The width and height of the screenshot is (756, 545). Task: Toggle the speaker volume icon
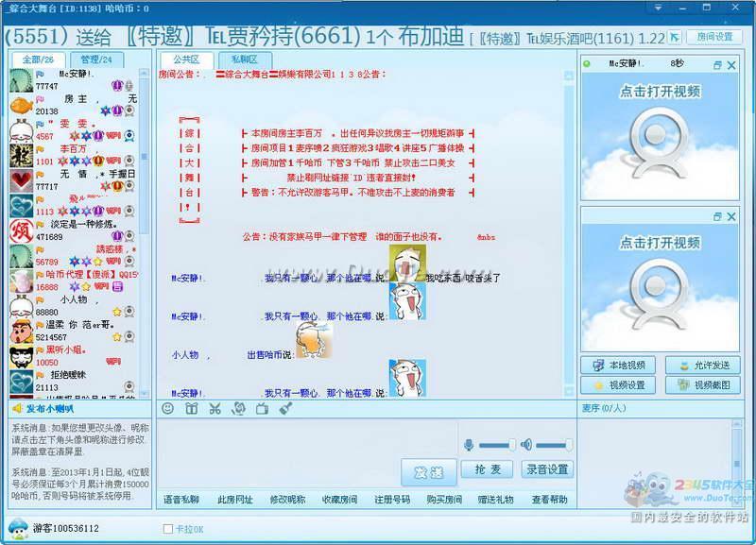tap(526, 445)
